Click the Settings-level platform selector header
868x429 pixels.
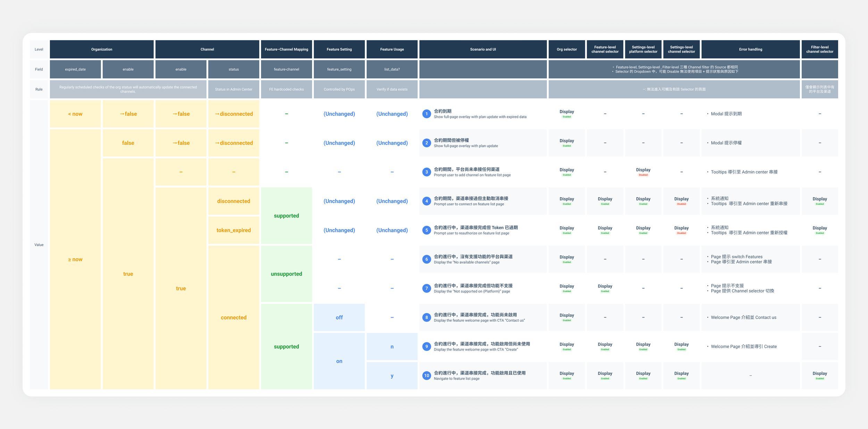(x=643, y=49)
